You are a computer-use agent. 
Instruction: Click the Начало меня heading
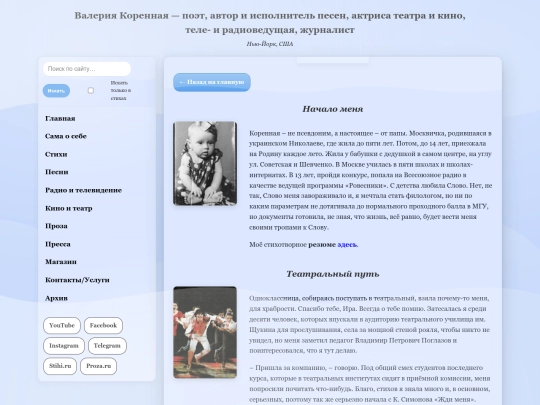333,109
